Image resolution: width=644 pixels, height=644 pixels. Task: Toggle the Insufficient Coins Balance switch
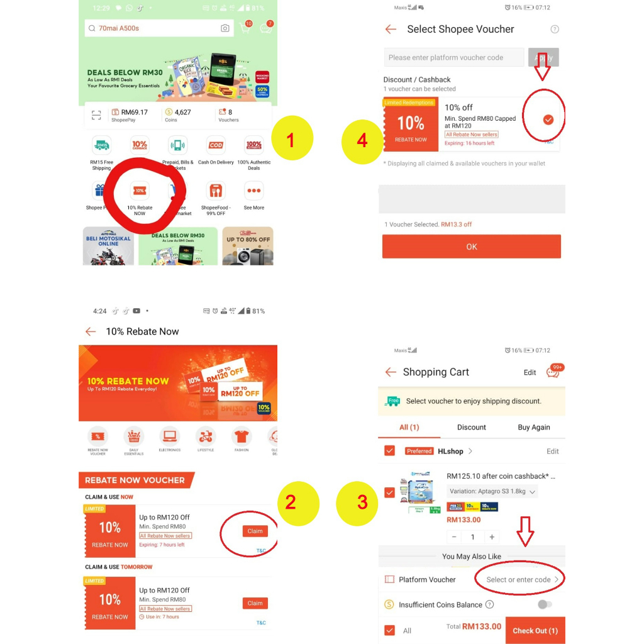point(545,604)
